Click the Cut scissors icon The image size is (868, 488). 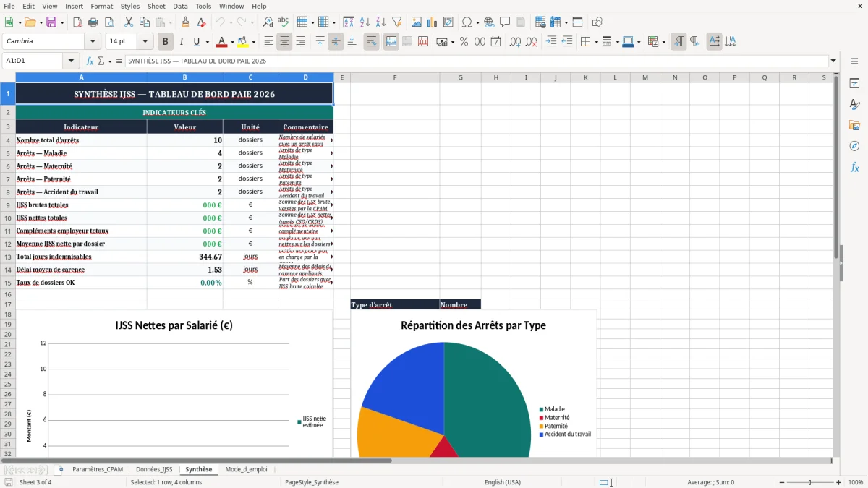click(x=129, y=22)
